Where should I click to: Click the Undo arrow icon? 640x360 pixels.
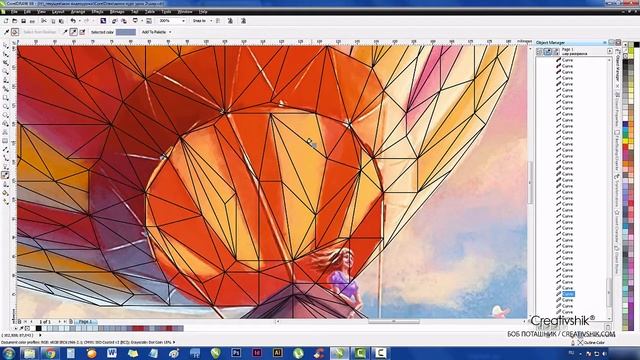point(73,20)
